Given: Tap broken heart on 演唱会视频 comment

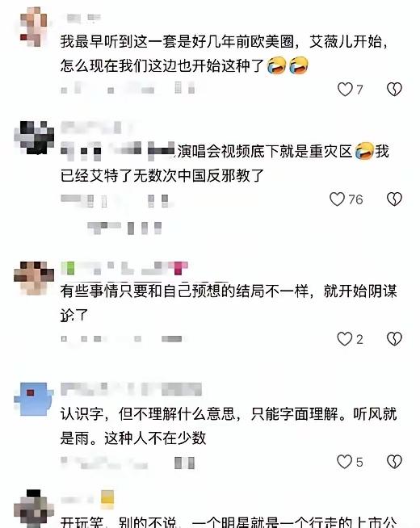Looking at the screenshot, I should (394, 199).
